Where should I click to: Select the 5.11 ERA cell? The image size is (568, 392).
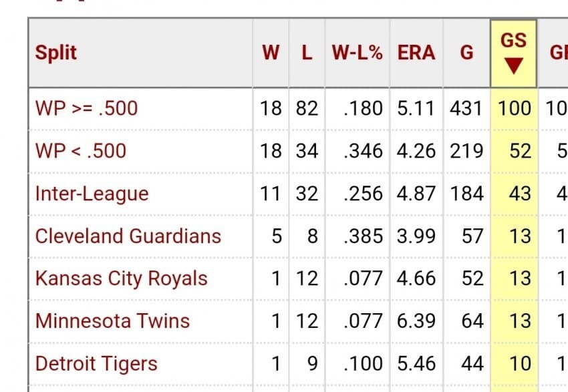pos(416,108)
